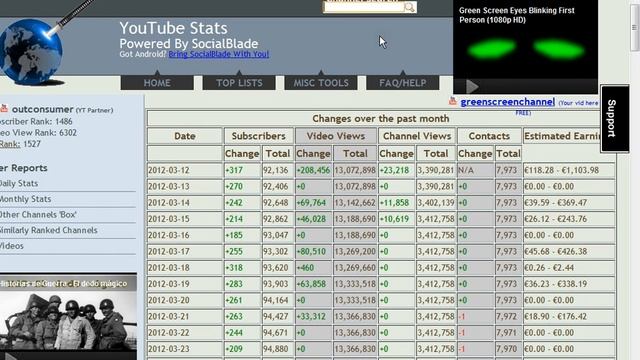
Task: Click video views total 13,269,660
Action: pos(355,268)
